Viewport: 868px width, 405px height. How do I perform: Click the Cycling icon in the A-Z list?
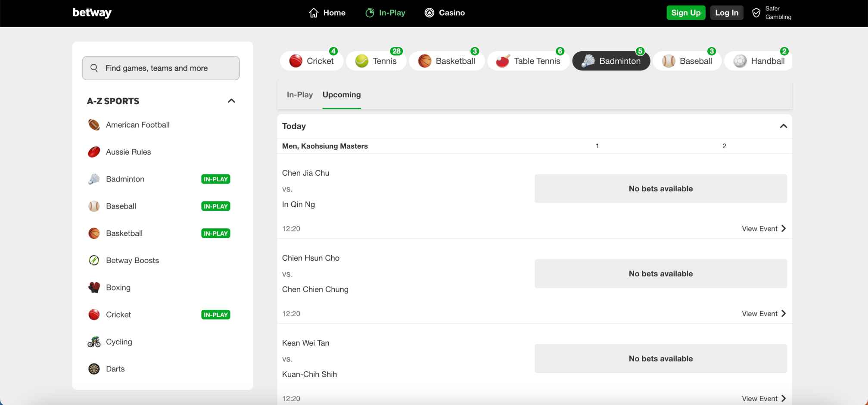click(x=94, y=342)
